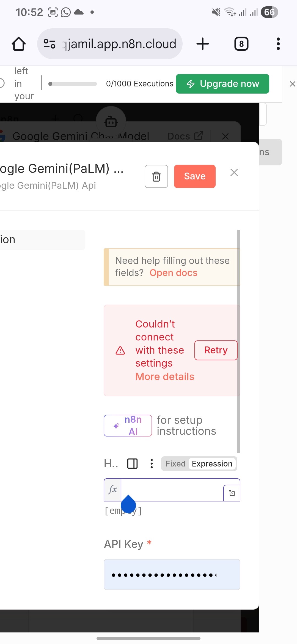297x644 pixels.
Task: Open Host field options three-dot menu
Action: tap(152, 464)
